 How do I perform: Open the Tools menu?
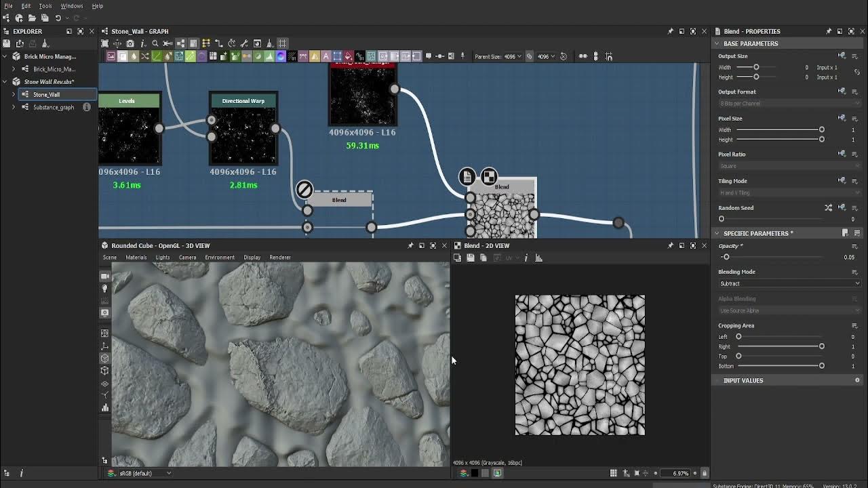pyautogui.click(x=45, y=6)
